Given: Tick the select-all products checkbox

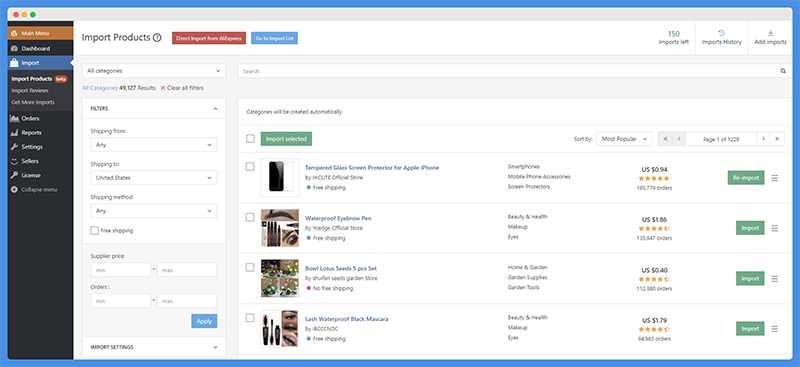Looking at the screenshot, I should 250,138.
